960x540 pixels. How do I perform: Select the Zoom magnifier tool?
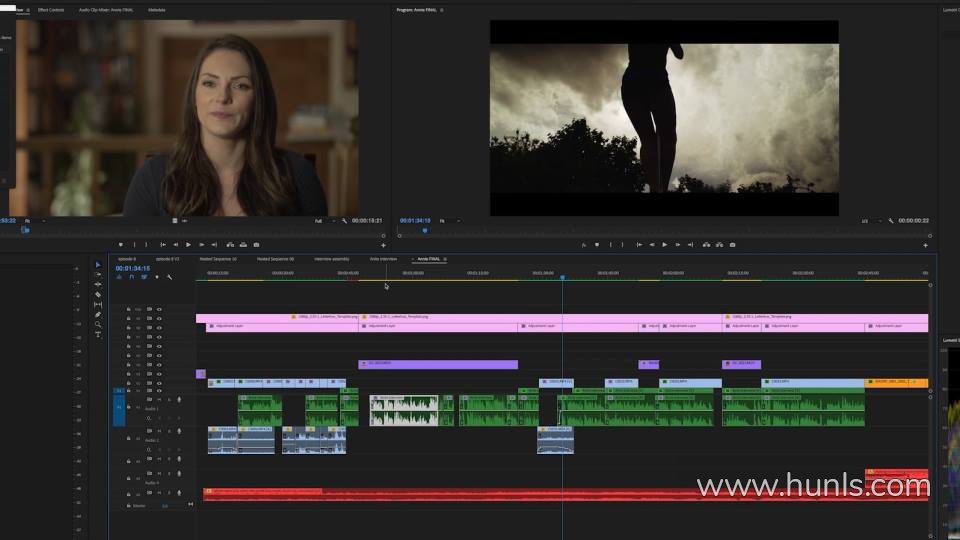pyautogui.click(x=98, y=324)
